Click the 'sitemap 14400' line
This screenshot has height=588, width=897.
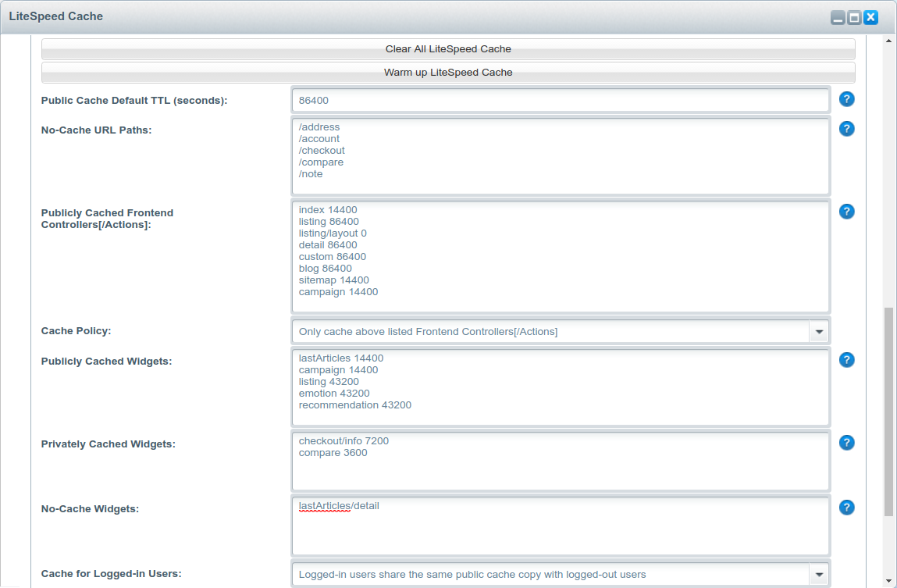click(333, 280)
